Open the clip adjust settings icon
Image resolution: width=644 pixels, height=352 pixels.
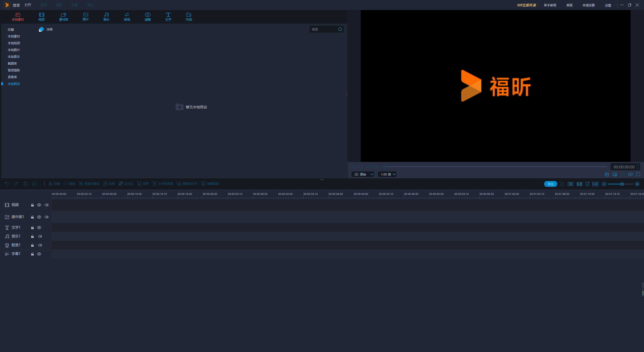34,184
